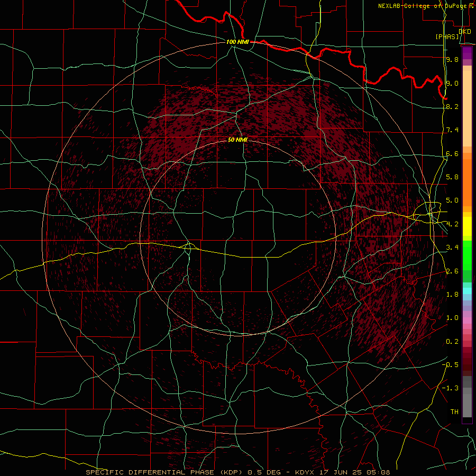The image size is (476, 476).
Task: Click the -1.3 scale value
Action: (x=450, y=388)
